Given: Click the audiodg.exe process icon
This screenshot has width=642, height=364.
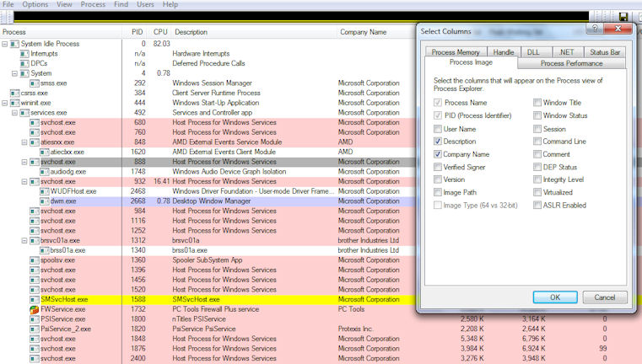Looking at the screenshot, I should 44,171.
